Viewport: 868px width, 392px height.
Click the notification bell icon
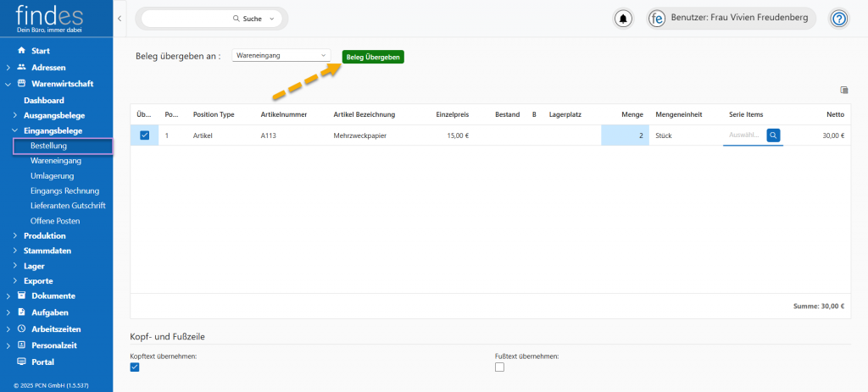pos(625,19)
